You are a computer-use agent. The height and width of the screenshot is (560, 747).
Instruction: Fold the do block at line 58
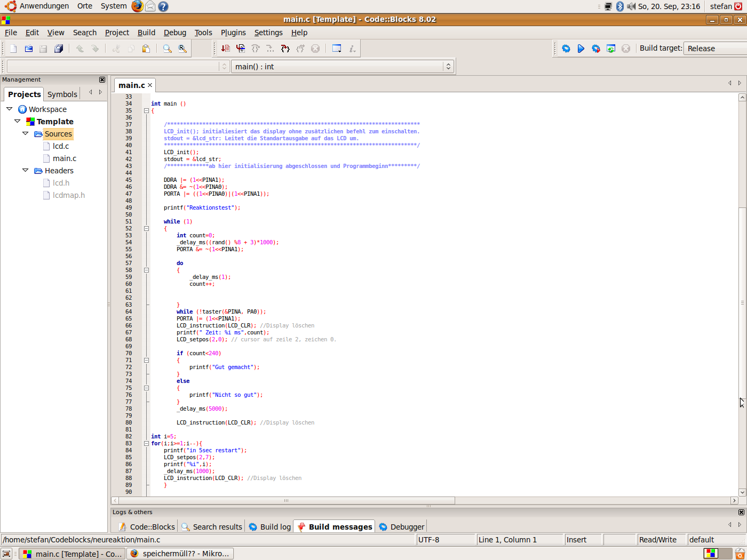[x=146, y=270]
